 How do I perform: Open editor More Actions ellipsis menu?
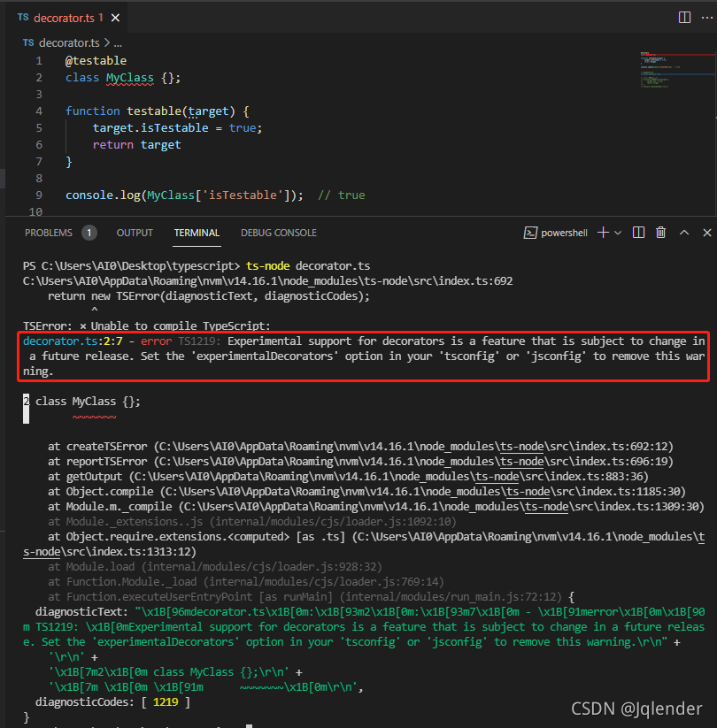tap(706, 18)
